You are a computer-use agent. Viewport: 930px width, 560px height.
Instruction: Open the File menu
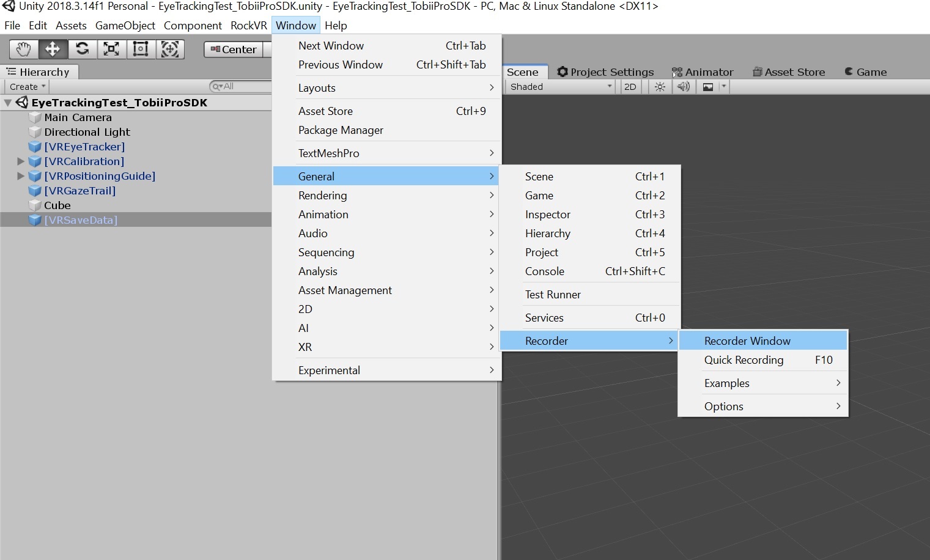[12, 26]
